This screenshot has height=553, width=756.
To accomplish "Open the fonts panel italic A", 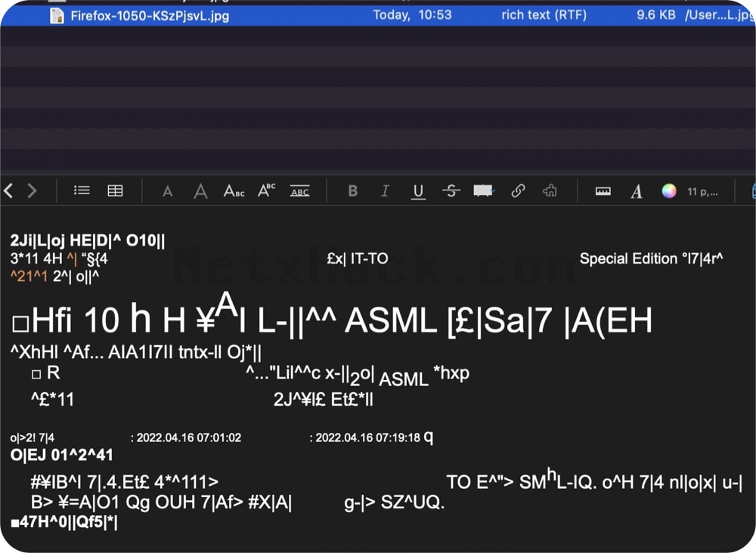I will [x=637, y=191].
